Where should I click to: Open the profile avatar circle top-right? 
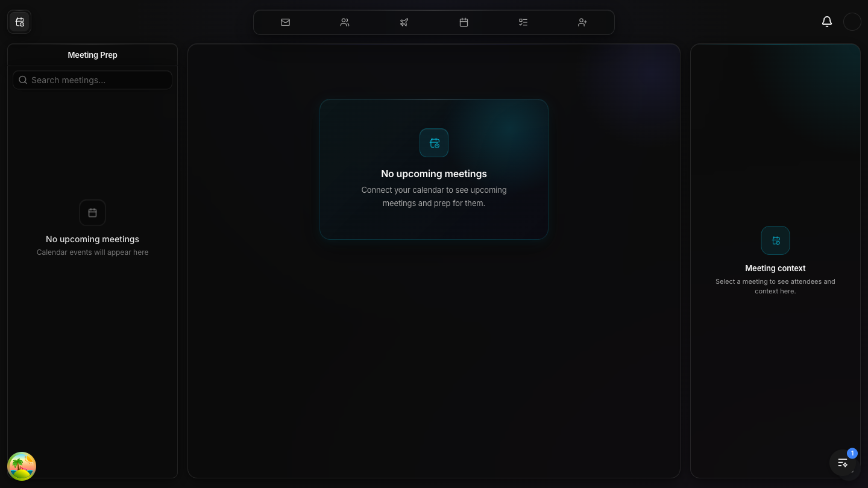[852, 22]
